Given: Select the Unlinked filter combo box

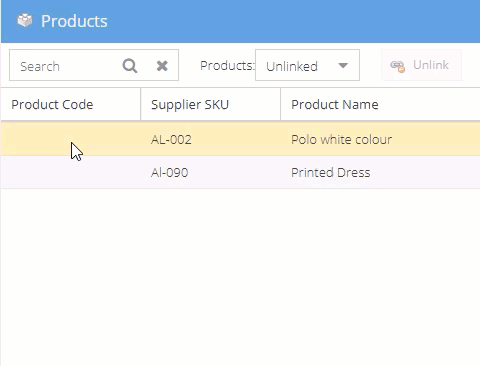Looking at the screenshot, I should [307, 65].
